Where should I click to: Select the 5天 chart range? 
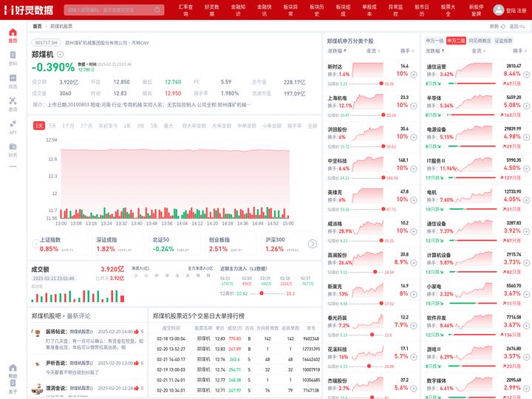click(52, 126)
